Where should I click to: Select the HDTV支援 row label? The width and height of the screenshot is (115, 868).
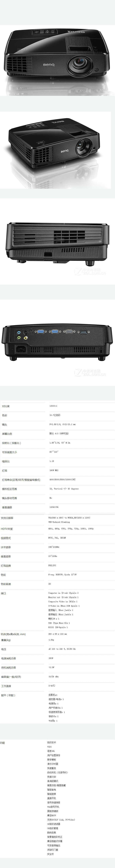click(7, 529)
